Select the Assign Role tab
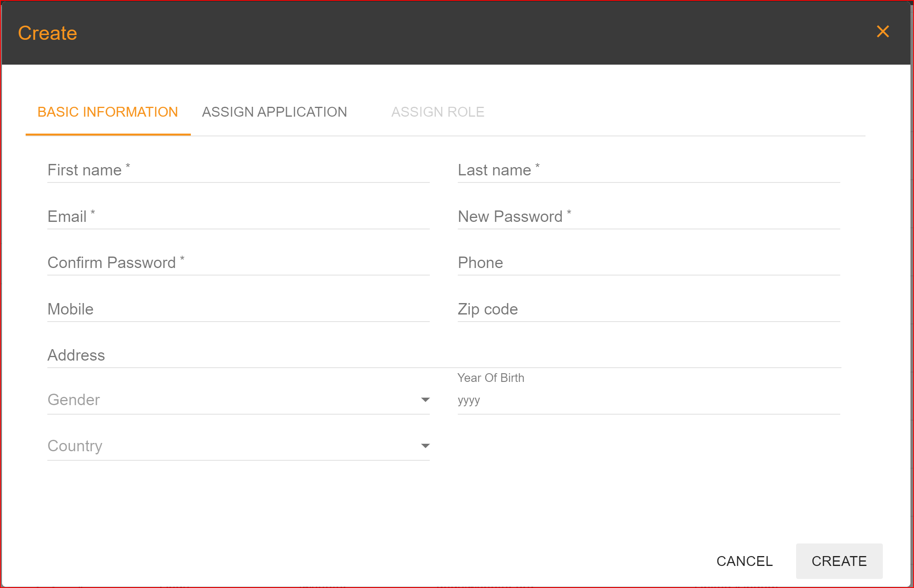 tap(438, 112)
